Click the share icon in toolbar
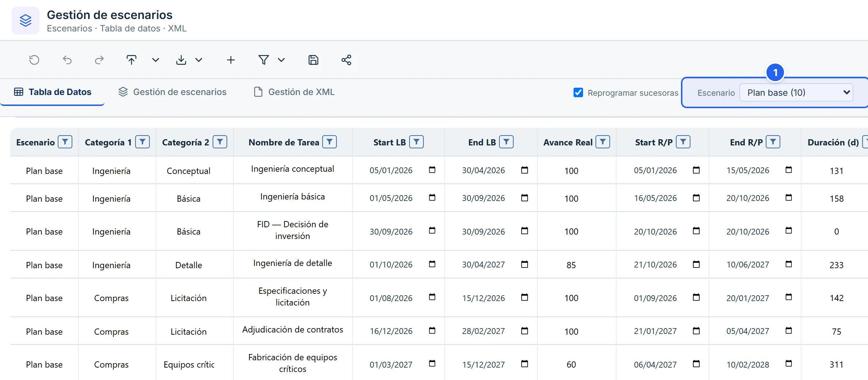Image resolution: width=868 pixels, height=380 pixels. tap(346, 60)
